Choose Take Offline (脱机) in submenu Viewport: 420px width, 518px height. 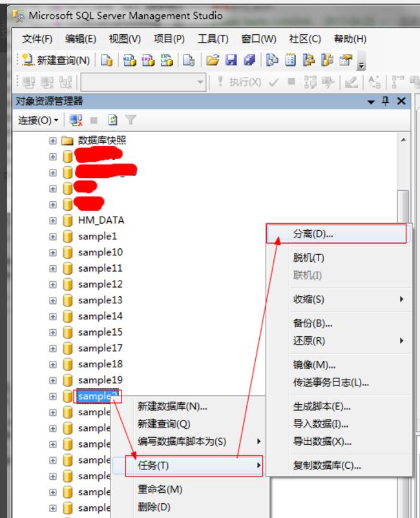point(338,257)
